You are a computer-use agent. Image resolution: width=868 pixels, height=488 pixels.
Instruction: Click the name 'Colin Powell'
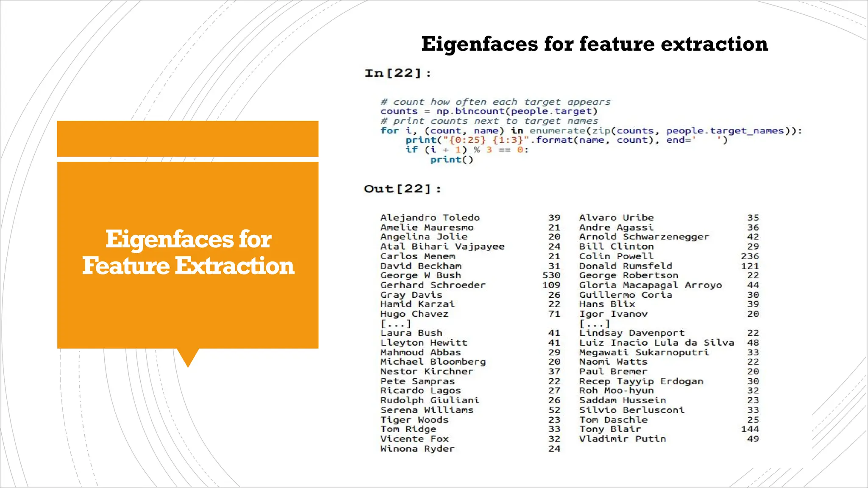(616, 256)
